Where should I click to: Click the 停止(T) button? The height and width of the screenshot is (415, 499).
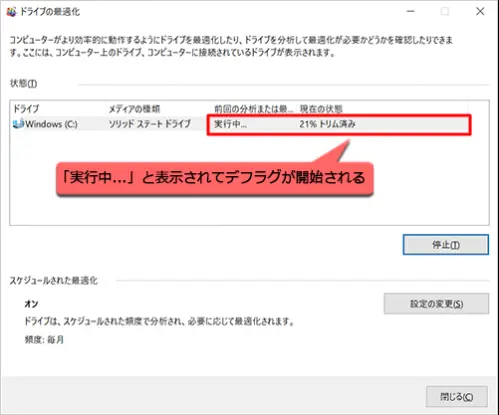pyautogui.click(x=446, y=245)
